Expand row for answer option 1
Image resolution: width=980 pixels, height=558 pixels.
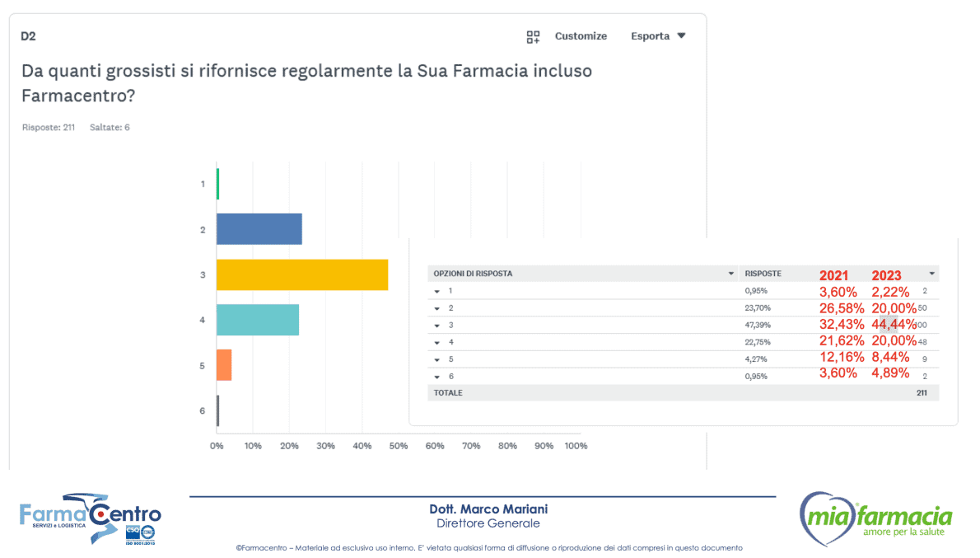[438, 291]
